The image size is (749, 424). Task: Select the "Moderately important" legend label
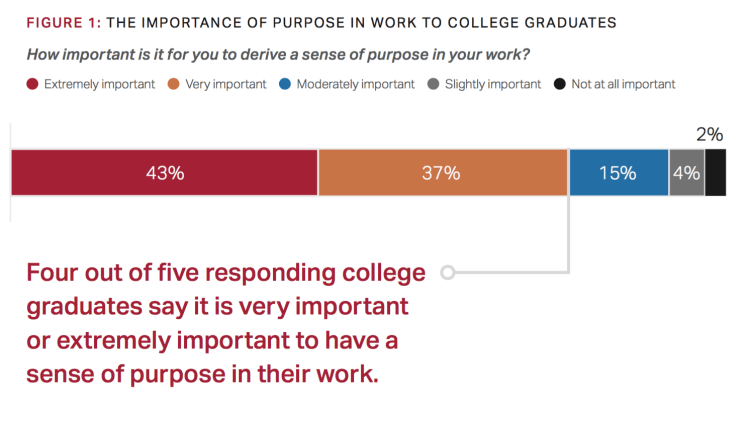355,85
